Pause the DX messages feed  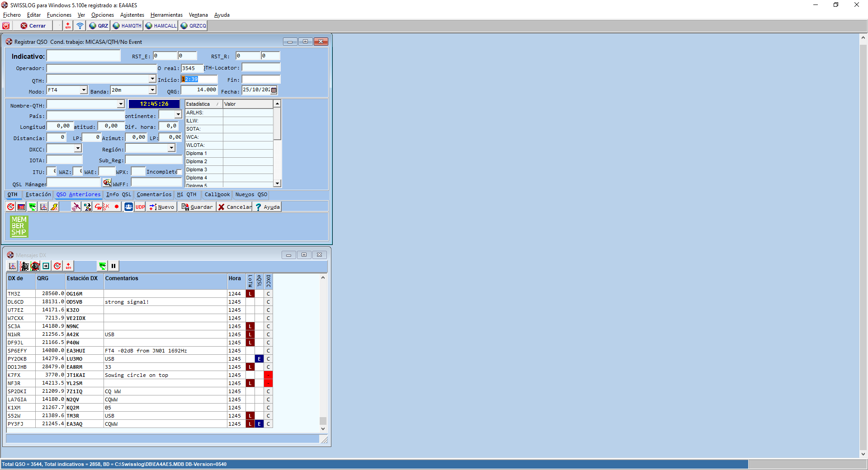[113, 266]
